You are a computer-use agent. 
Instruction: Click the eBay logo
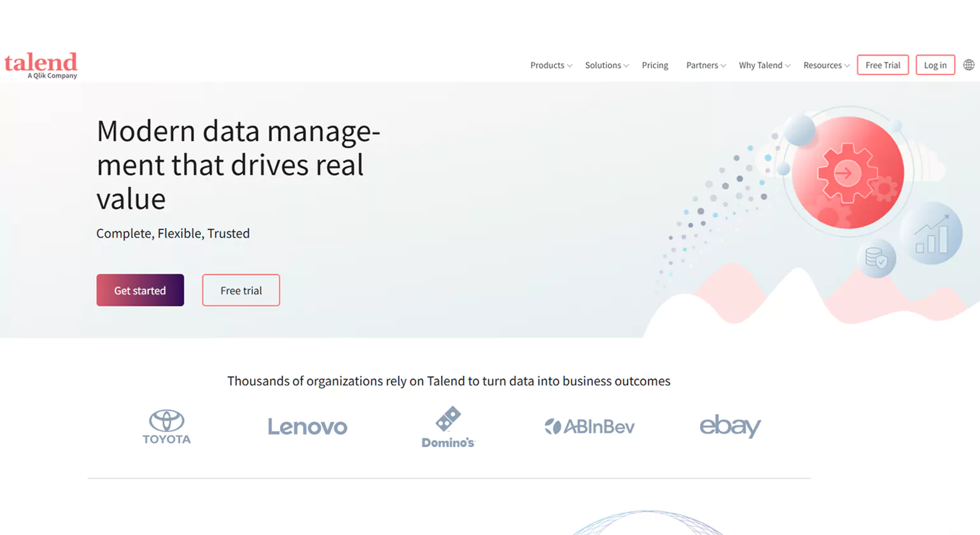pos(730,426)
